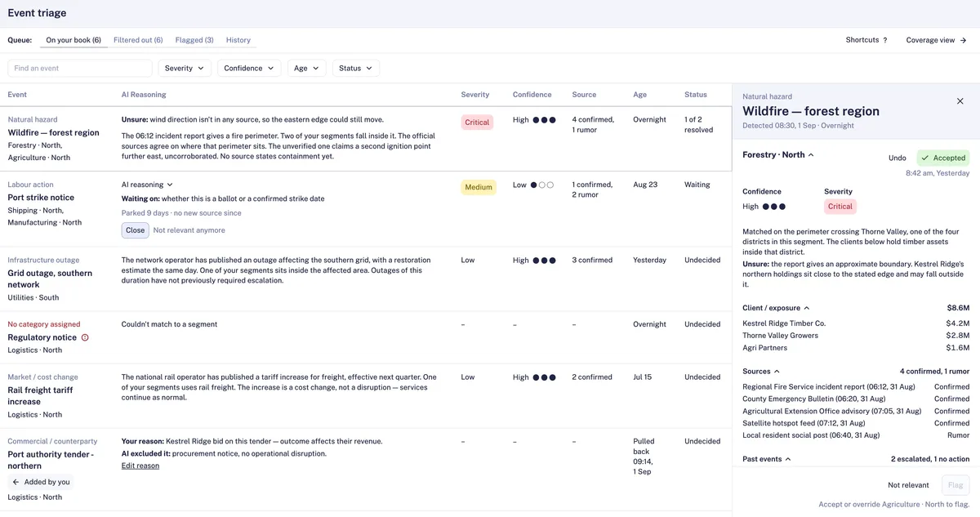The width and height of the screenshot is (980, 517).
Task: Click the disabled Flag button
Action: (955, 485)
